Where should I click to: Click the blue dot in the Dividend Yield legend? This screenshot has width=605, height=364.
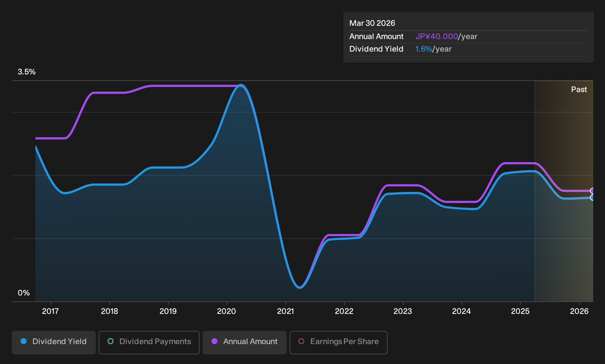24,341
